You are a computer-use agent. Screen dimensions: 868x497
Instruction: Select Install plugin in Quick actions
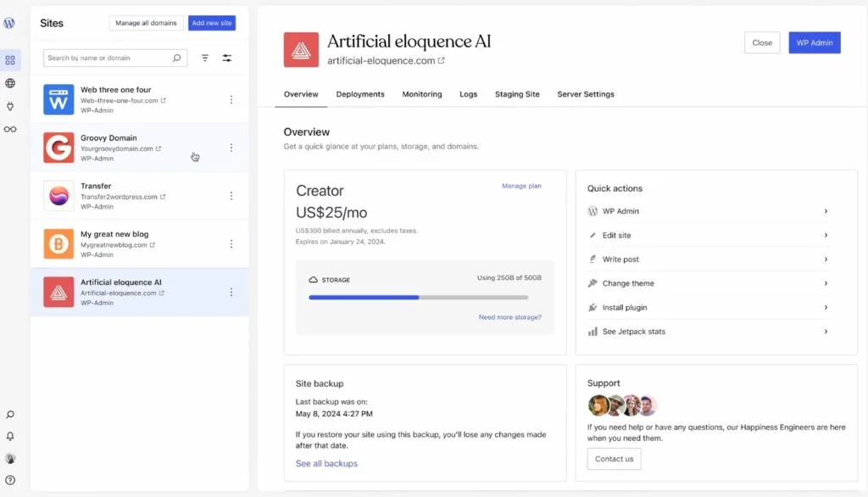point(625,307)
